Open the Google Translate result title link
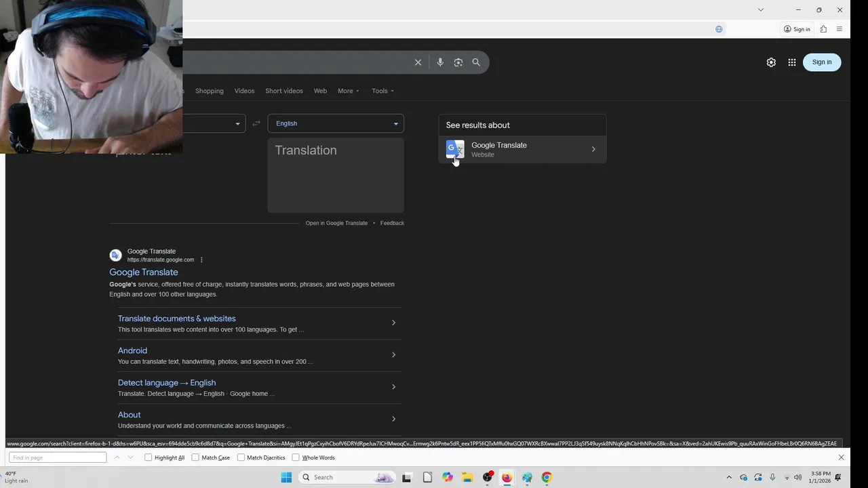Viewport: 868px width, 488px height. 144,272
